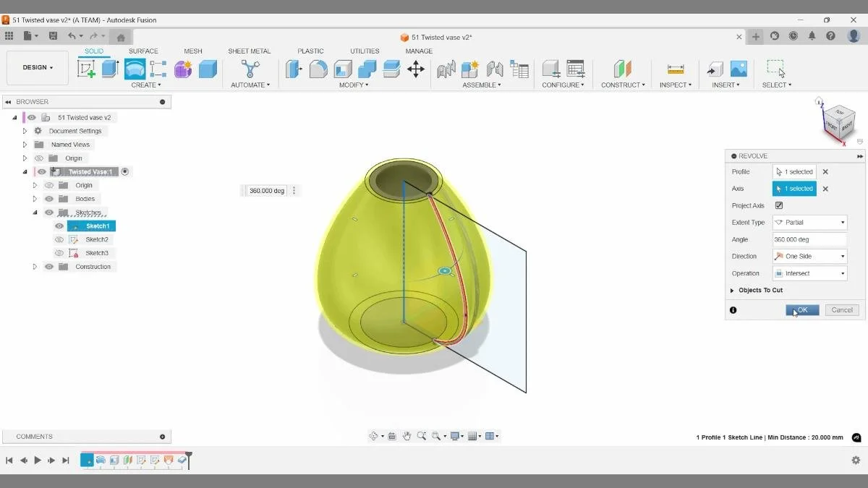The width and height of the screenshot is (868, 488).
Task: Open the Job Status clock icon
Action: [793, 36]
